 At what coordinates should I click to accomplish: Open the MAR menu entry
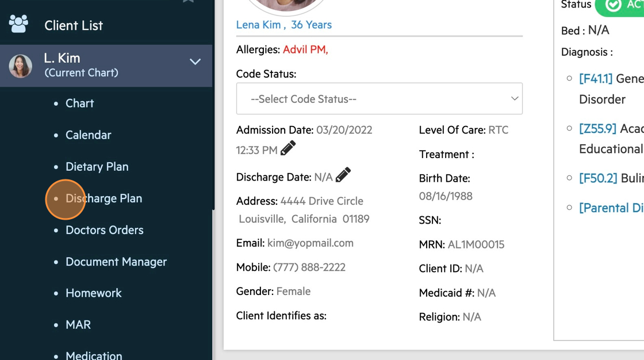(x=78, y=325)
